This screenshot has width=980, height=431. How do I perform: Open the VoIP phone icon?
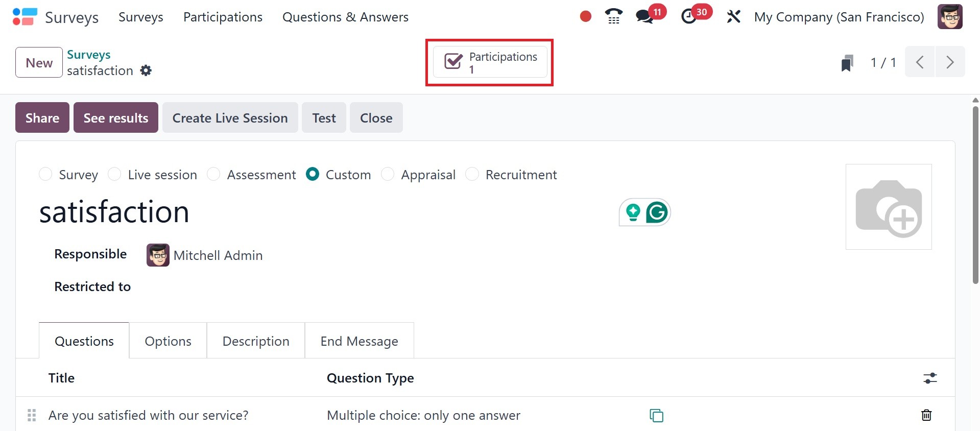point(613,17)
